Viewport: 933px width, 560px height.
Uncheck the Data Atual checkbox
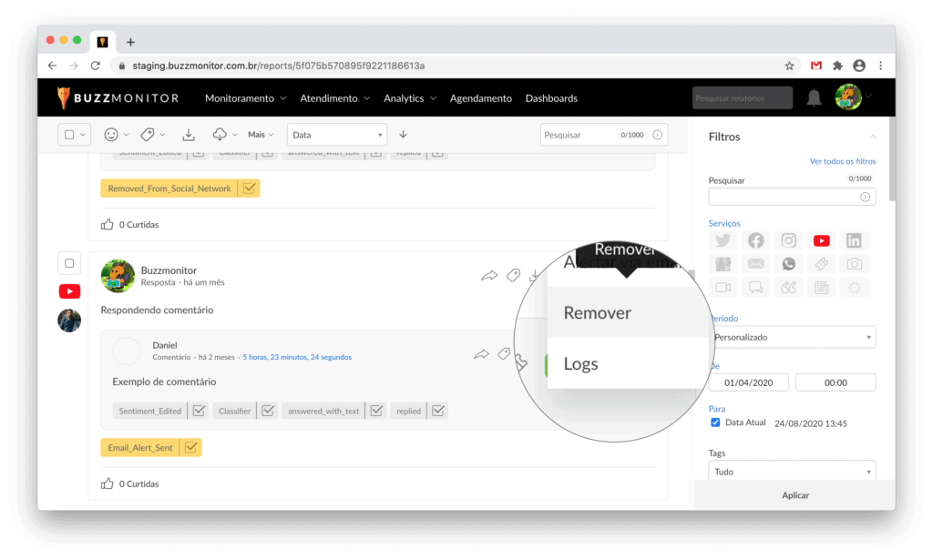tap(714, 423)
